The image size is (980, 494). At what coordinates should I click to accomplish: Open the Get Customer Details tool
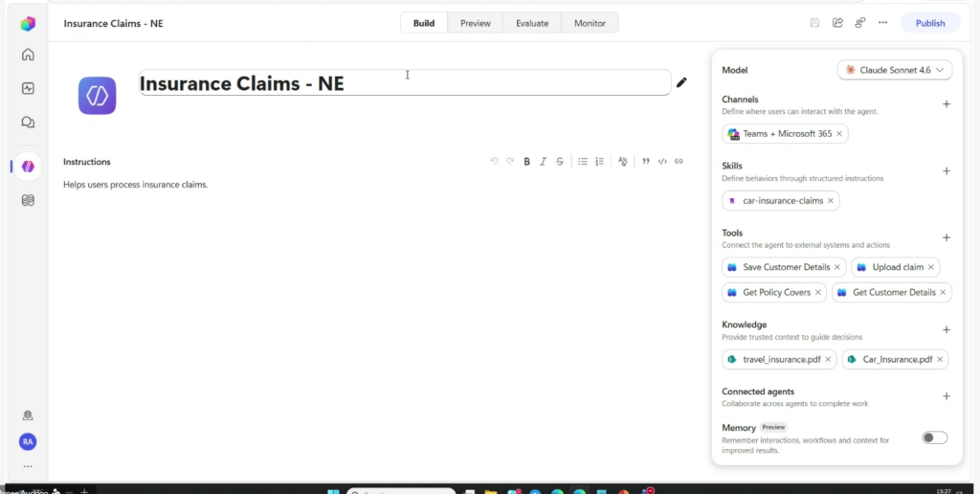tap(892, 293)
